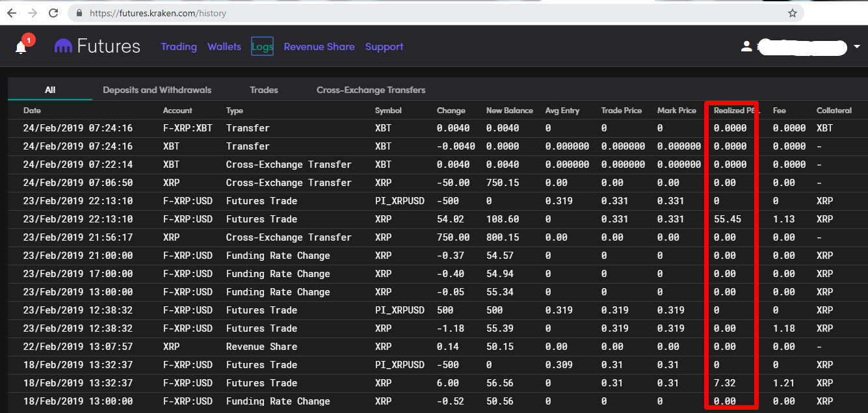Open the Wallets menu
The image size is (868, 413).
click(224, 47)
